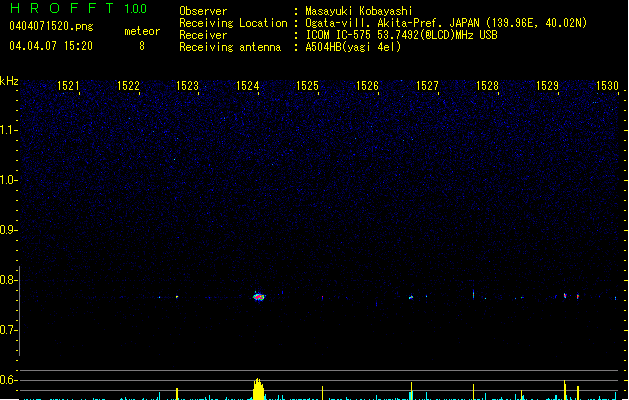Click the 1527 time axis marker
The height and width of the screenshot is (400, 629).
(427, 85)
